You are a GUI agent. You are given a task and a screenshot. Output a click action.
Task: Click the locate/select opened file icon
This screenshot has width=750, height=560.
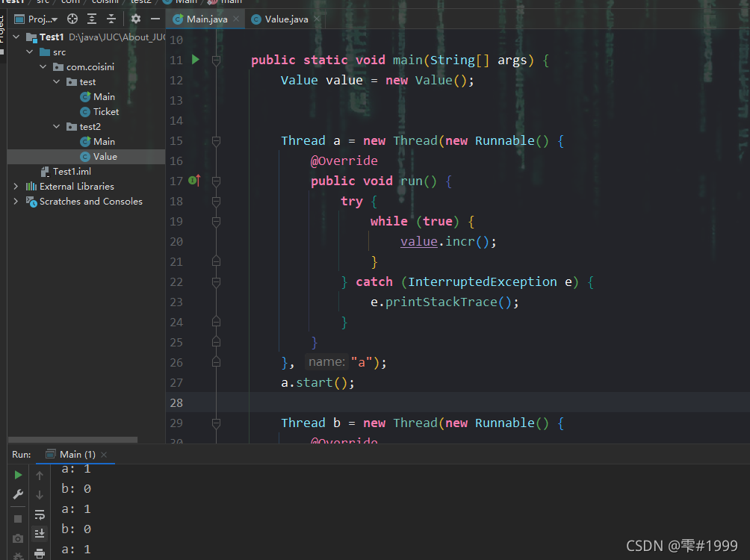click(72, 19)
